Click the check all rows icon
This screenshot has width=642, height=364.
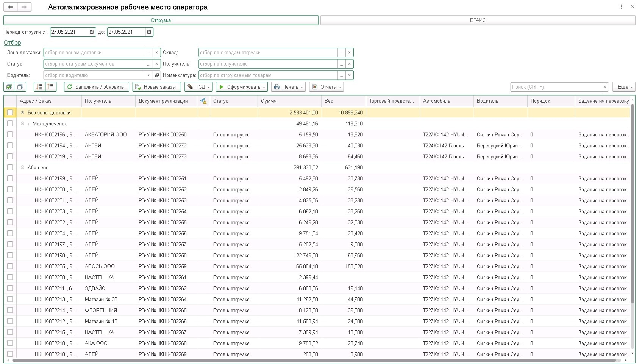pyautogui.click(x=9, y=87)
